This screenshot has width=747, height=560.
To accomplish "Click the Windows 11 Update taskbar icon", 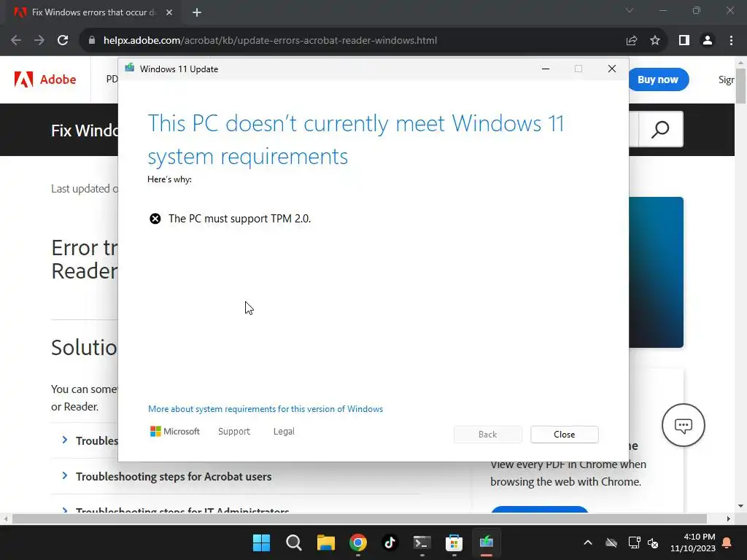I will [x=486, y=542].
